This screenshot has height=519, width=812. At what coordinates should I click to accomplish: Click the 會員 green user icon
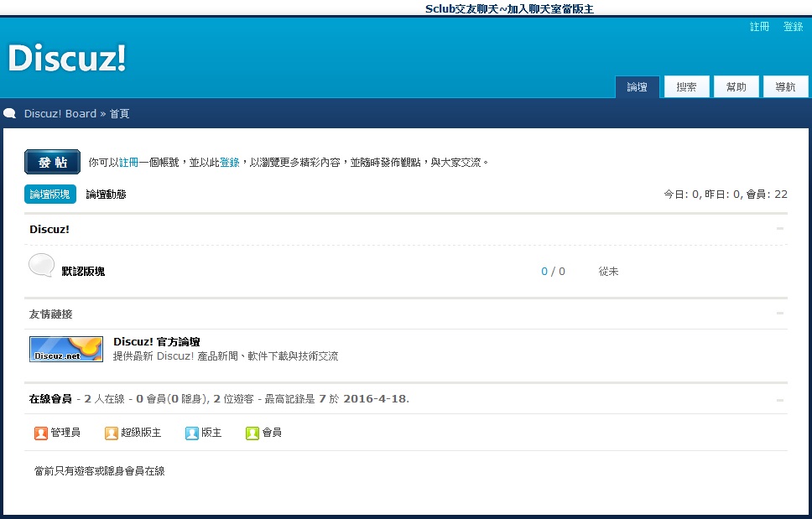252,433
